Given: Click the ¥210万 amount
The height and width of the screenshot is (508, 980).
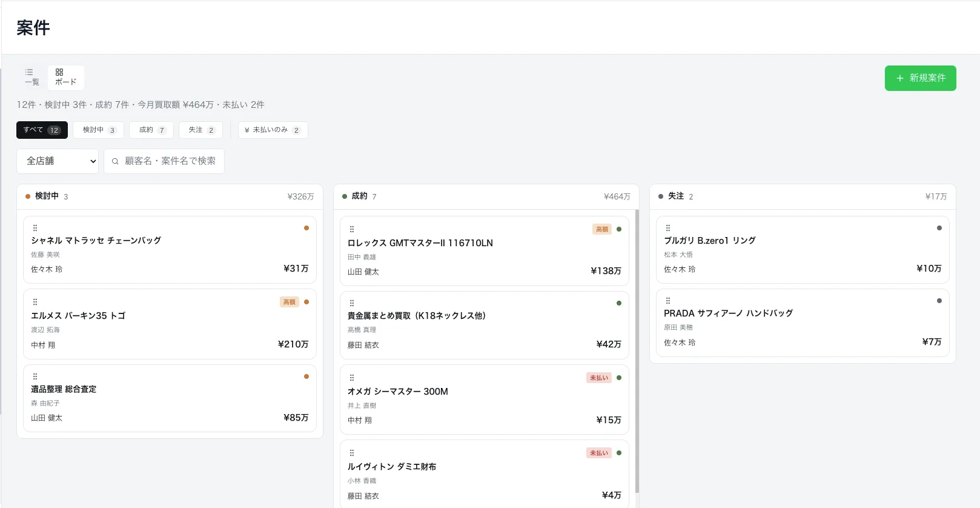Looking at the screenshot, I should pyautogui.click(x=293, y=344).
